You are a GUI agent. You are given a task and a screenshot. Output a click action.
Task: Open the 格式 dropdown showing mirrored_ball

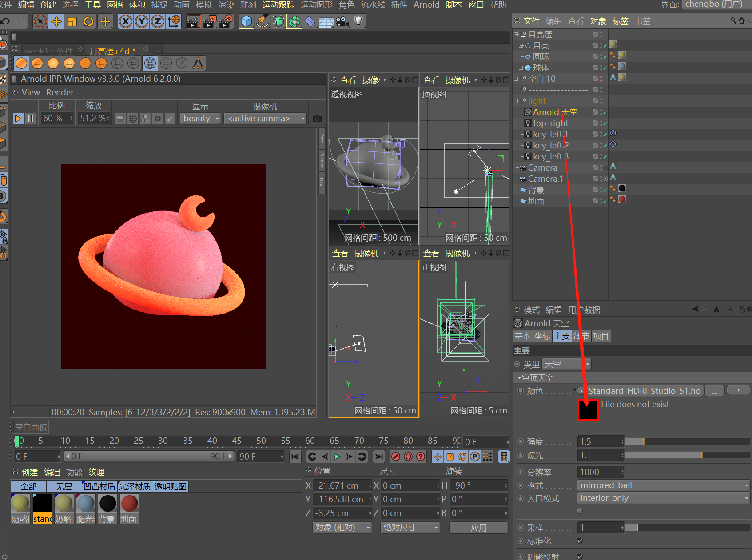(664, 485)
